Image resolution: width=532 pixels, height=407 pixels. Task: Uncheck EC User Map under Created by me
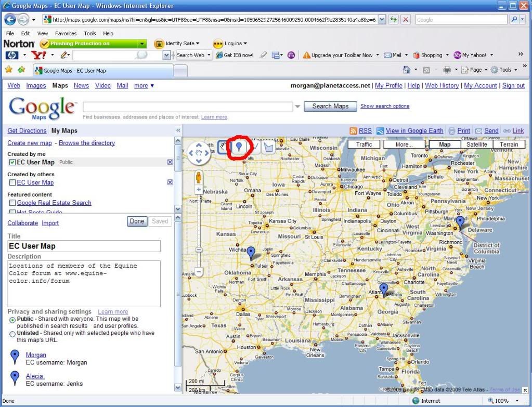[12, 162]
